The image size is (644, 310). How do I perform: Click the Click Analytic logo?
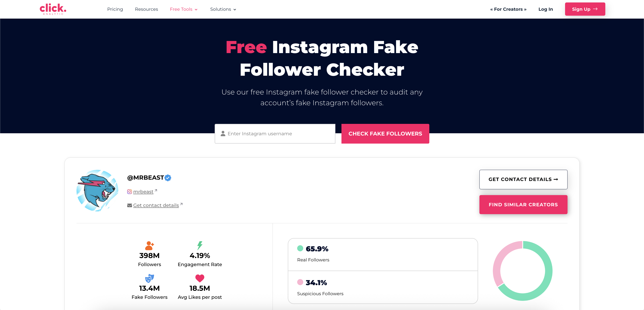click(x=53, y=9)
